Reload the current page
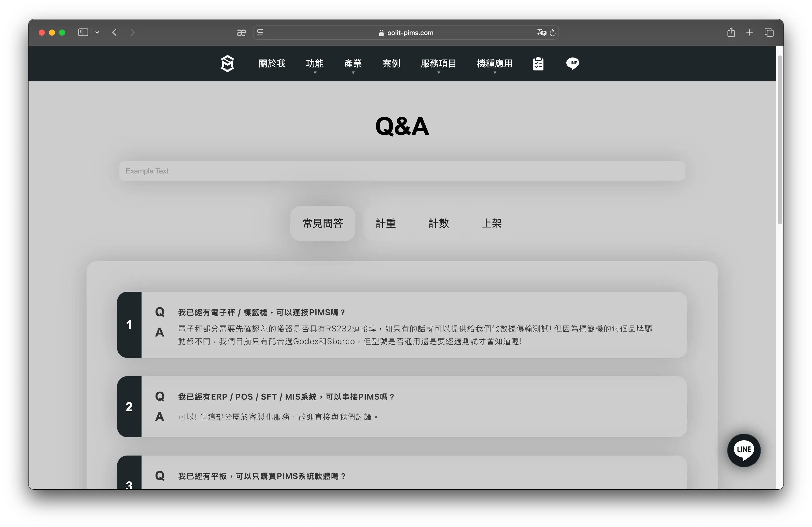Image resolution: width=812 pixels, height=527 pixels. 553,33
